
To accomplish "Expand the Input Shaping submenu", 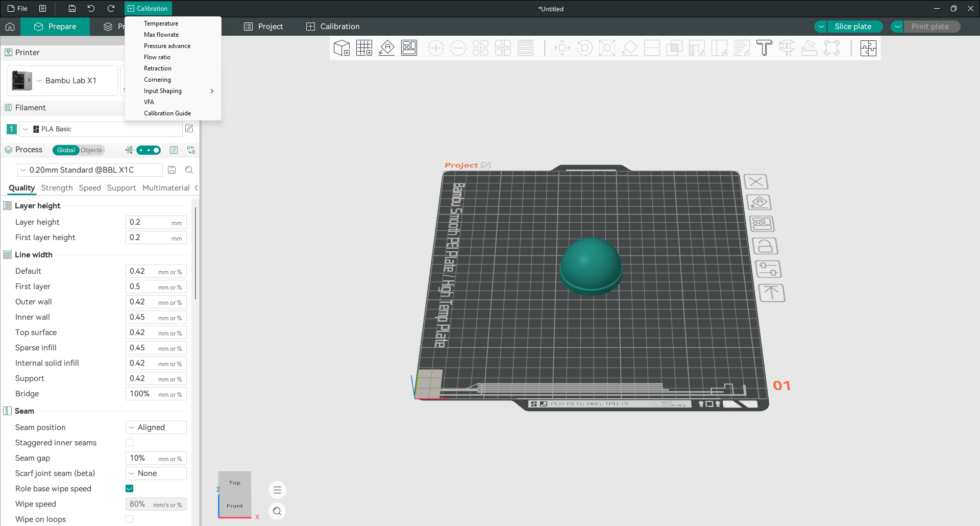I will (x=173, y=91).
